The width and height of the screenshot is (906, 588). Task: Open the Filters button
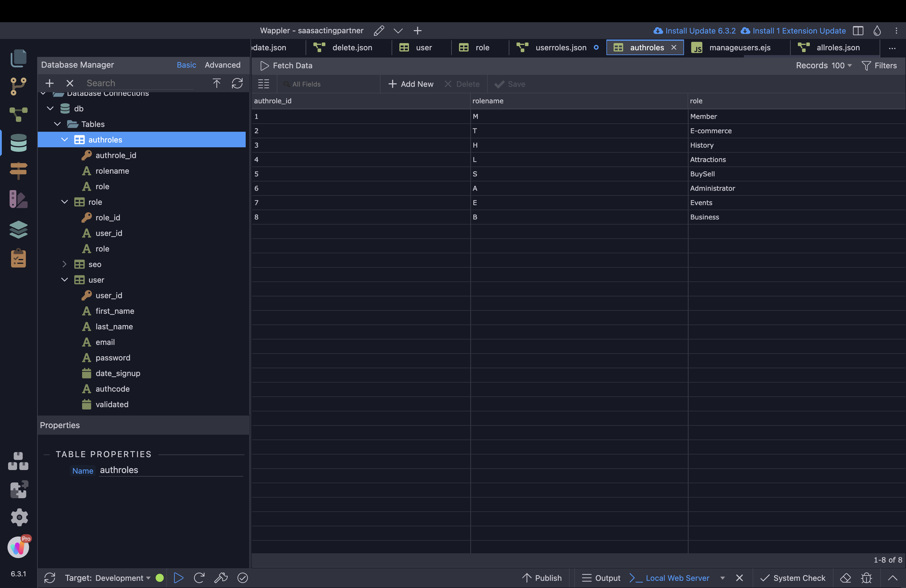(x=879, y=66)
